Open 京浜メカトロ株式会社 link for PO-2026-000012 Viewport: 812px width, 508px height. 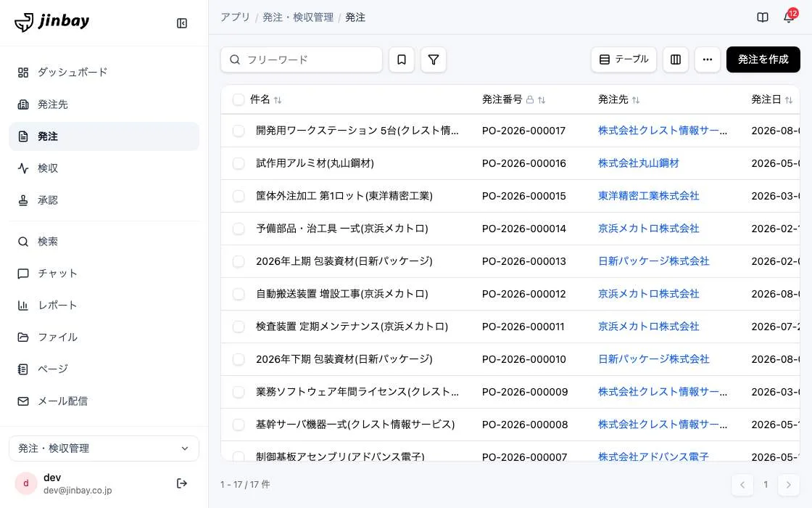[648, 294]
